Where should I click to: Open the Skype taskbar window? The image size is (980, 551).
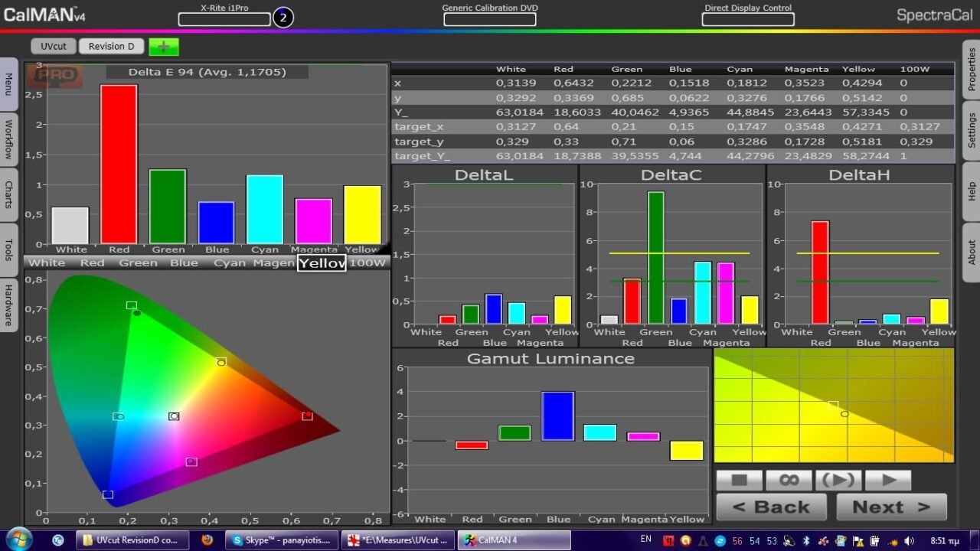[x=283, y=540]
